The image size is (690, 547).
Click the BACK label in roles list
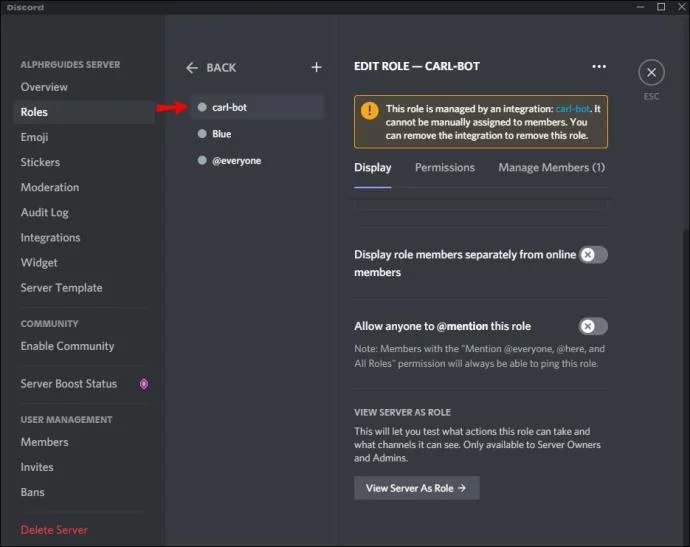point(221,68)
